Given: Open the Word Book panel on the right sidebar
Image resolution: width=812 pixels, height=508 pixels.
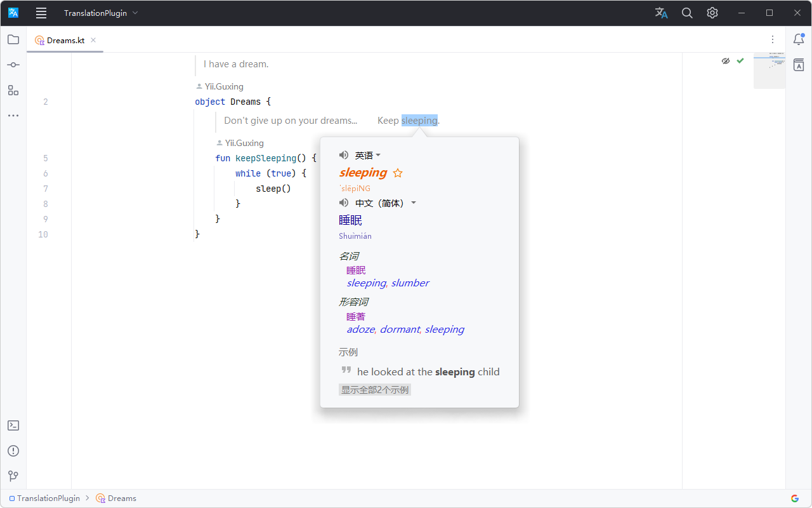Looking at the screenshot, I should (x=799, y=65).
